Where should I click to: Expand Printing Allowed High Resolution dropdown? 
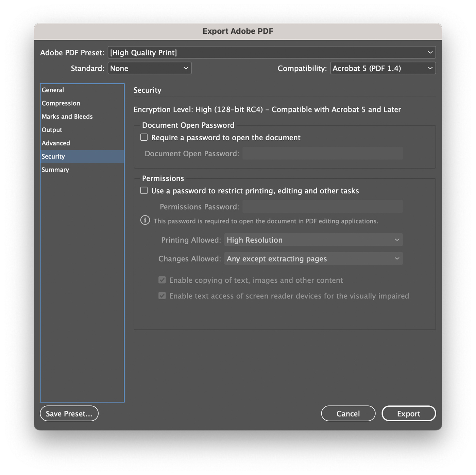pos(313,240)
